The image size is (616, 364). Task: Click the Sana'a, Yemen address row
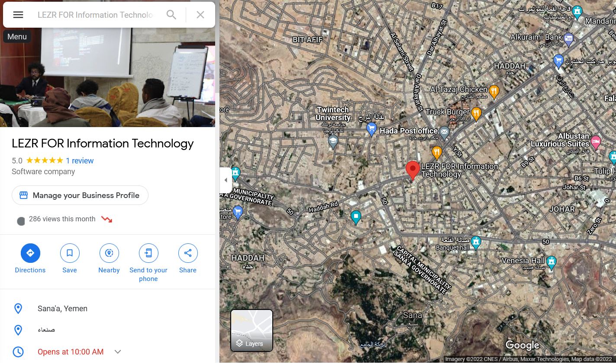coord(63,309)
